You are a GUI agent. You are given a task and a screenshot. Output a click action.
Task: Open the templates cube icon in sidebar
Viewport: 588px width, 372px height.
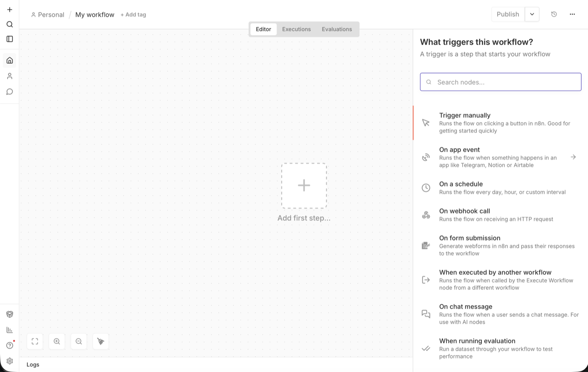click(10, 314)
